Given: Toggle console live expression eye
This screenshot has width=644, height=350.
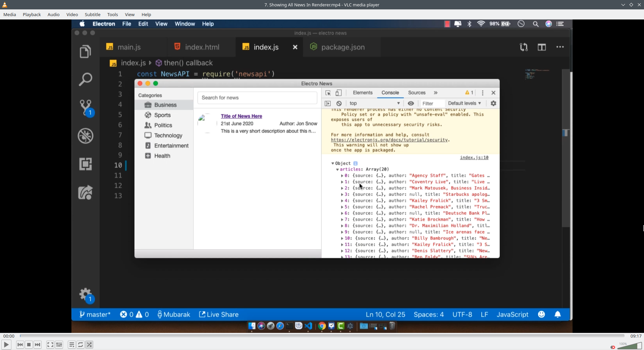Looking at the screenshot, I should click(x=411, y=103).
